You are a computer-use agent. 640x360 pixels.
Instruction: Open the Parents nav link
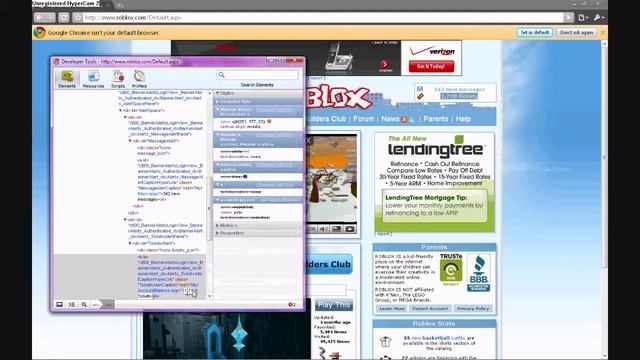pos(436,119)
